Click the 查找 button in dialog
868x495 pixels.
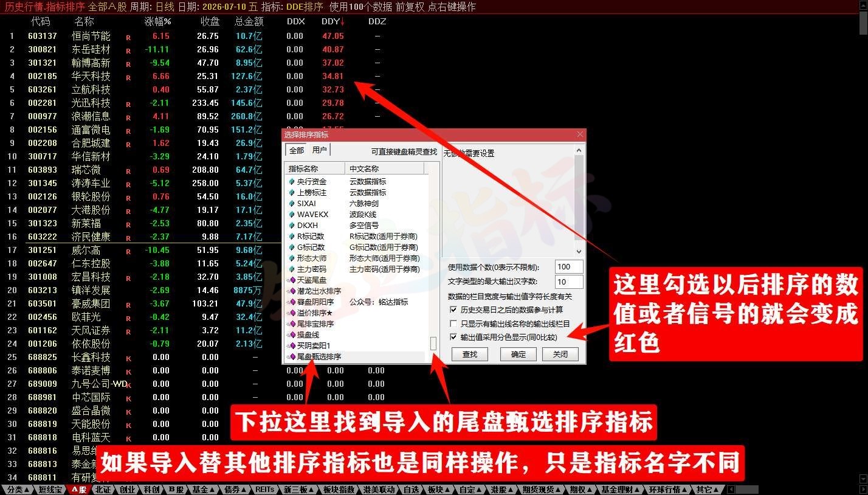pyautogui.click(x=470, y=354)
